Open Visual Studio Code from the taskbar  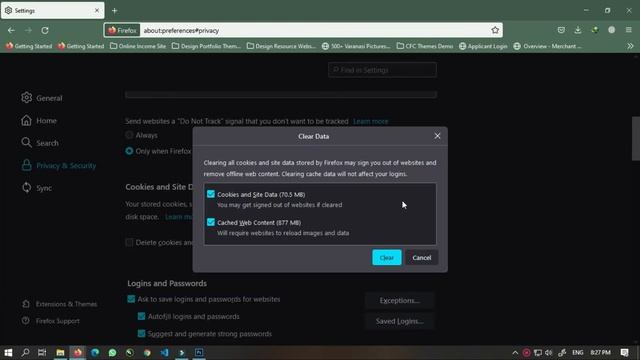tap(164, 352)
